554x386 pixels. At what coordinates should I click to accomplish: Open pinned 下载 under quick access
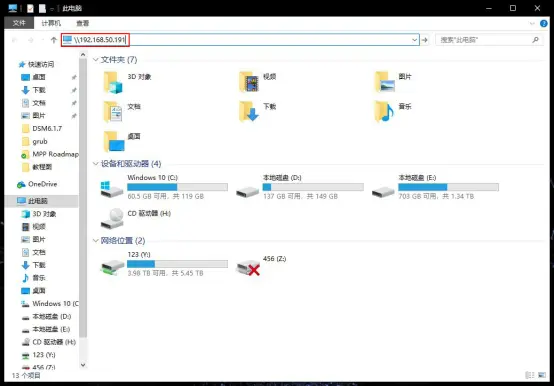pos(34,90)
